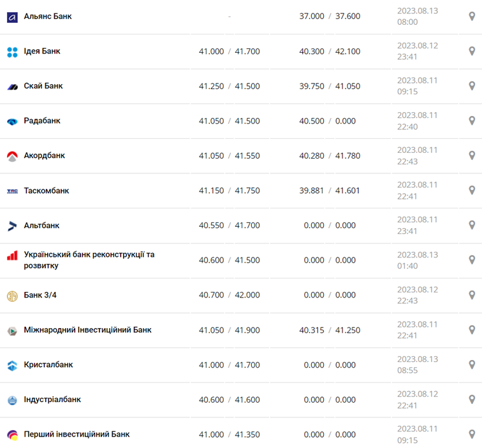This screenshot has width=482, height=448.
Task: Click the Скай Банк location marker
Action: pos(472,86)
